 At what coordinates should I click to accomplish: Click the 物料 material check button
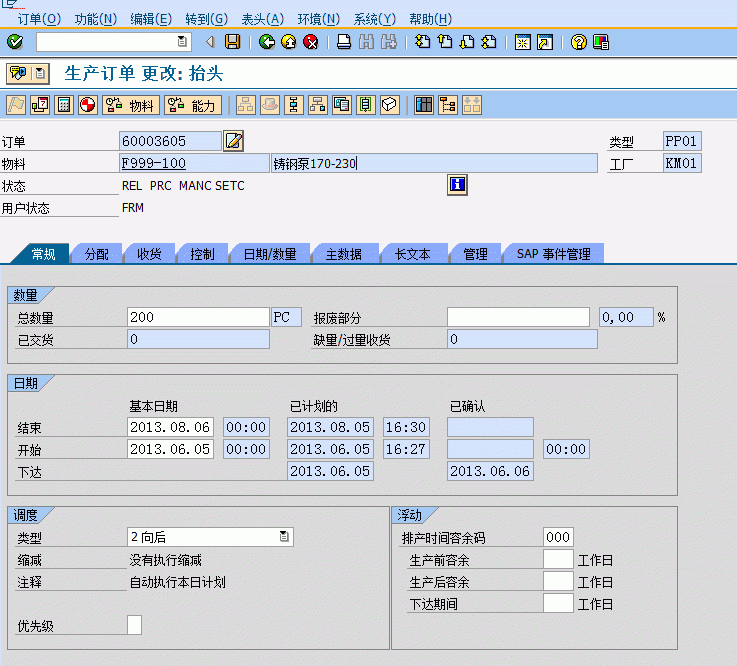point(131,105)
